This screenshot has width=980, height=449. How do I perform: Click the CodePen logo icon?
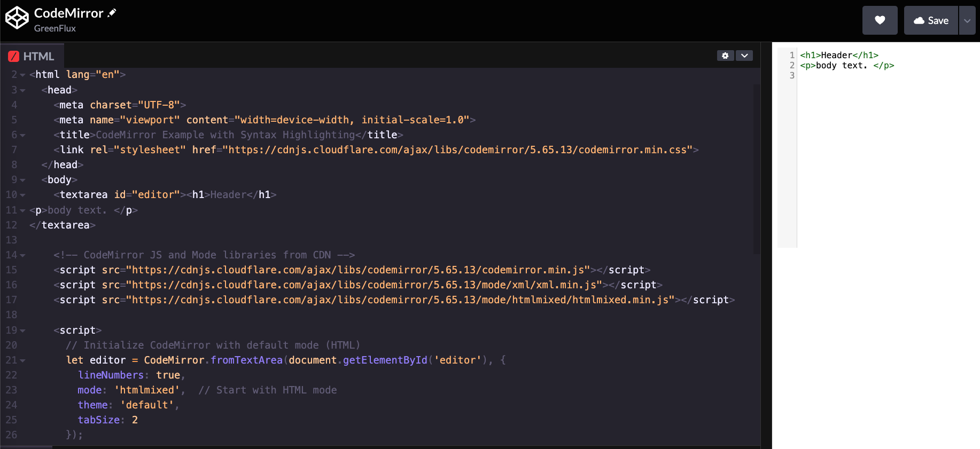(x=17, y=18)
